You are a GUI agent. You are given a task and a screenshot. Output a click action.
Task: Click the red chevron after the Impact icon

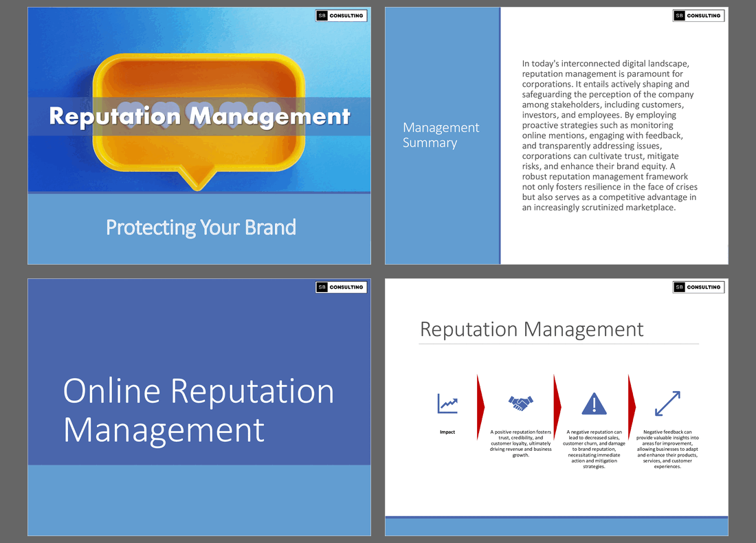pyautogui.click(x=479, y=406)
